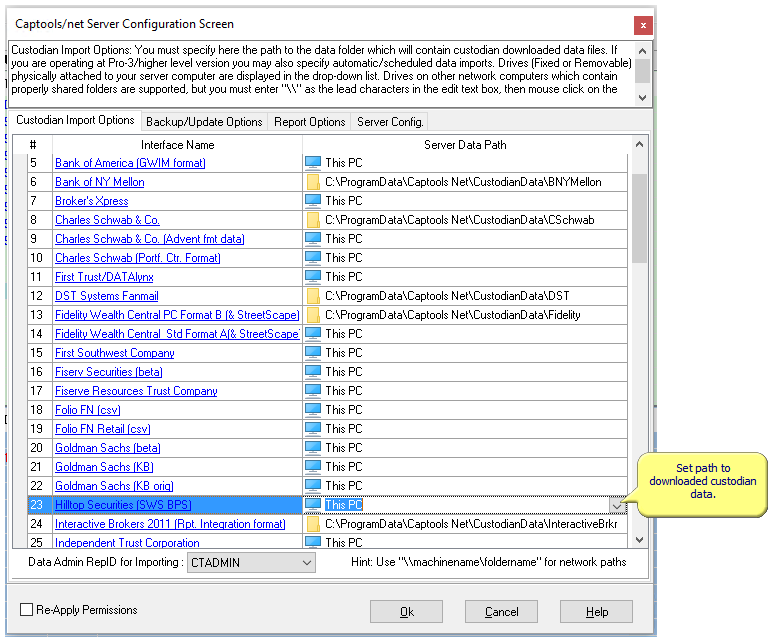771x642 pixels.
Task: Click the interface list scroll down arrow
Action: [x=639, y=540]
